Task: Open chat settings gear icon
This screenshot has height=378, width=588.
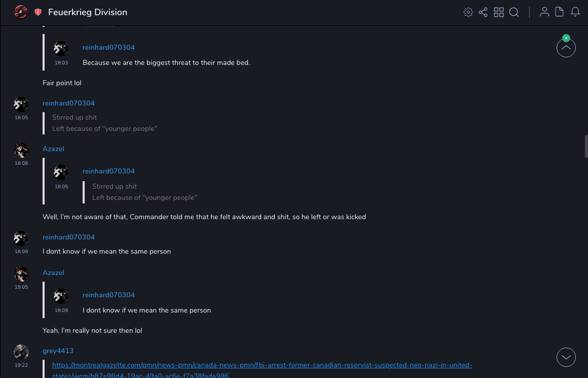Action: [468, 12]
